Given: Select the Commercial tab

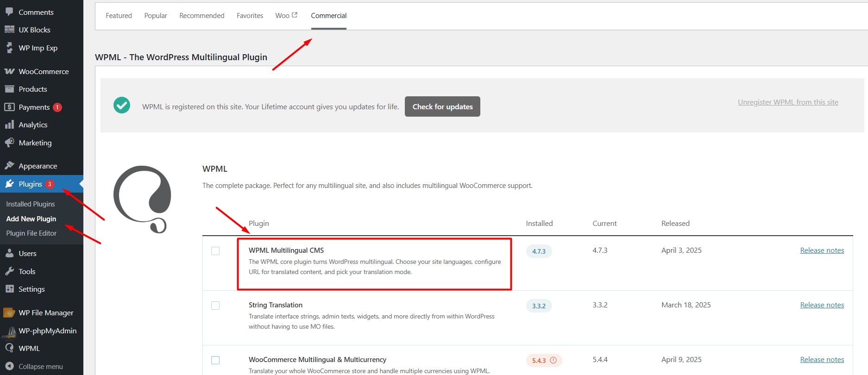Looking at the screenshot, I should [x=329, y=16].
